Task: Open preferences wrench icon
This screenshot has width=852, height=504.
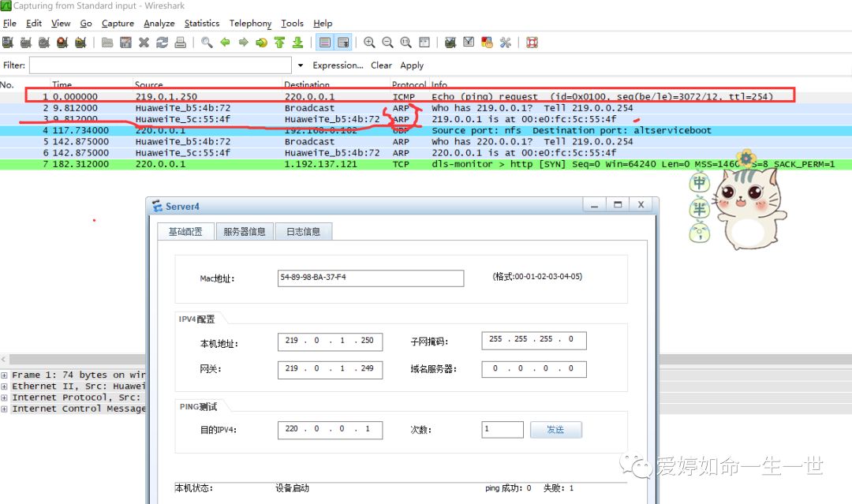Action: 506,43
